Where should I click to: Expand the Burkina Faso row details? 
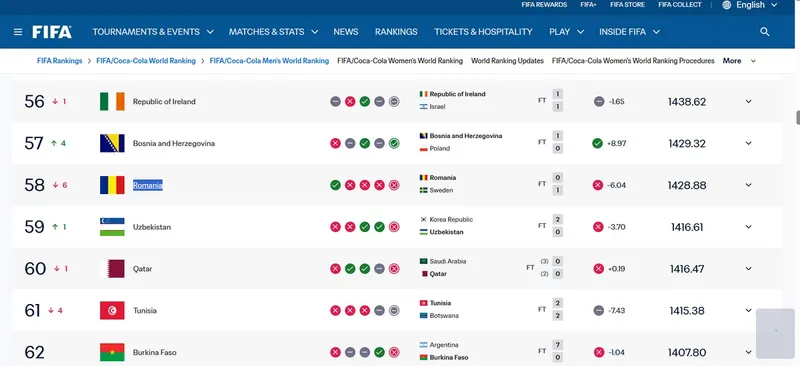748,352
